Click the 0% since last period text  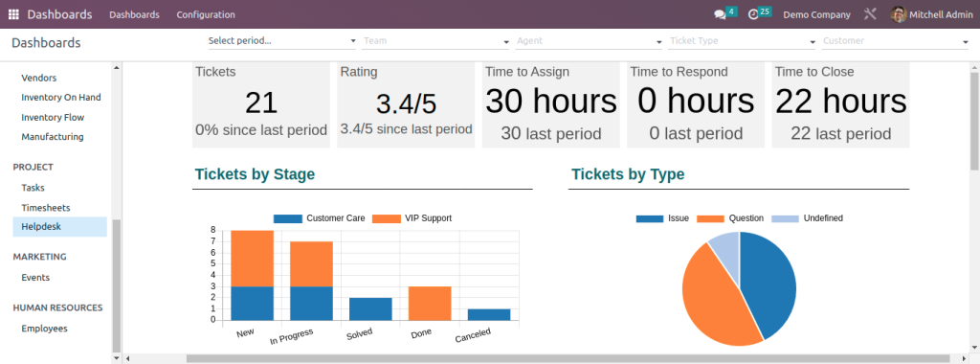click(x=261, y=130)
